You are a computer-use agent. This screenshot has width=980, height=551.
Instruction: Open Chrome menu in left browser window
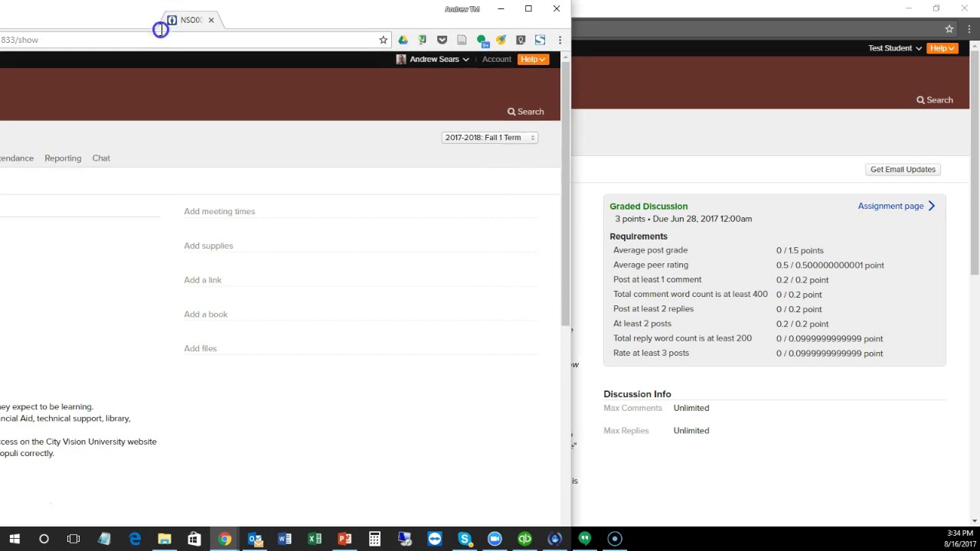tap(560, 40)
